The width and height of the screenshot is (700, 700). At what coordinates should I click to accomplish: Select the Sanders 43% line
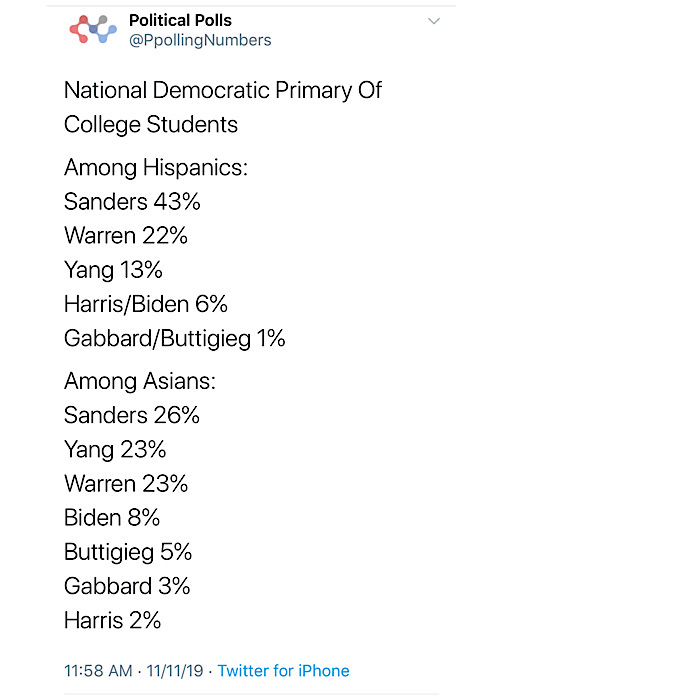[132, 201]
